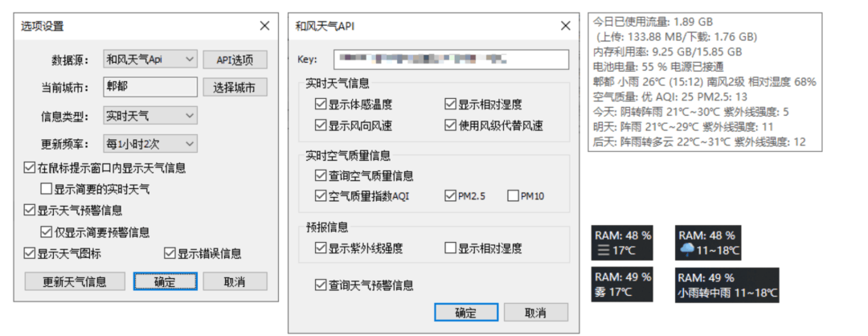The image size is (868, 336).
Task: Close the 和风天气API dialog
Action: coord(565,26)
